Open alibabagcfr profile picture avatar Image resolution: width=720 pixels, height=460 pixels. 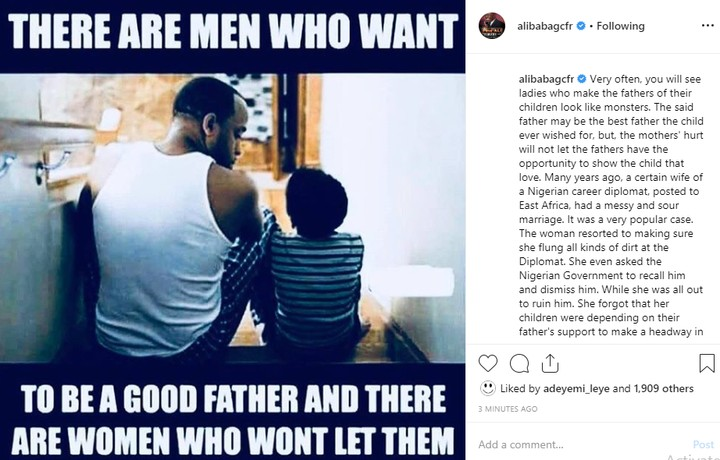click(x=492, y=26)
